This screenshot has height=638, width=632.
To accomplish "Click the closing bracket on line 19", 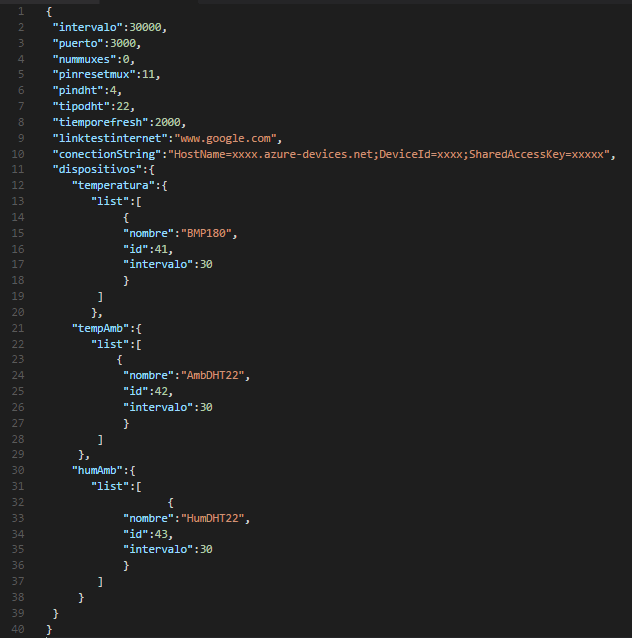I will click(x=100, y=296).
